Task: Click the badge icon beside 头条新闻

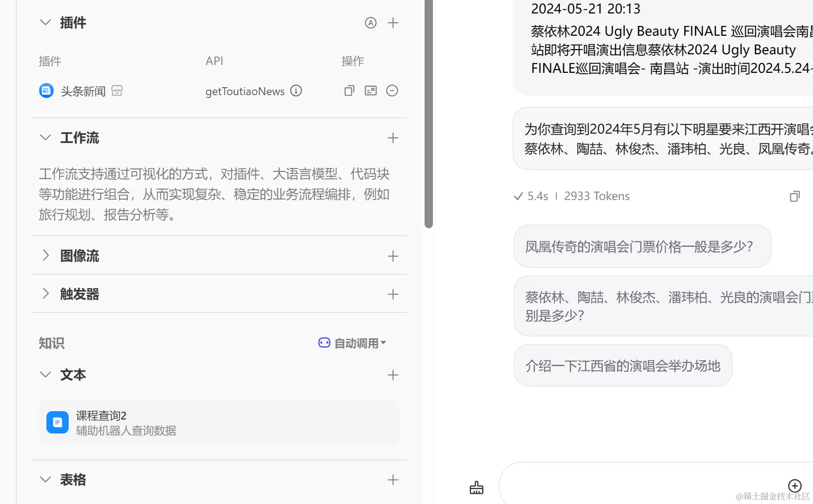Action: pos(117,91)
